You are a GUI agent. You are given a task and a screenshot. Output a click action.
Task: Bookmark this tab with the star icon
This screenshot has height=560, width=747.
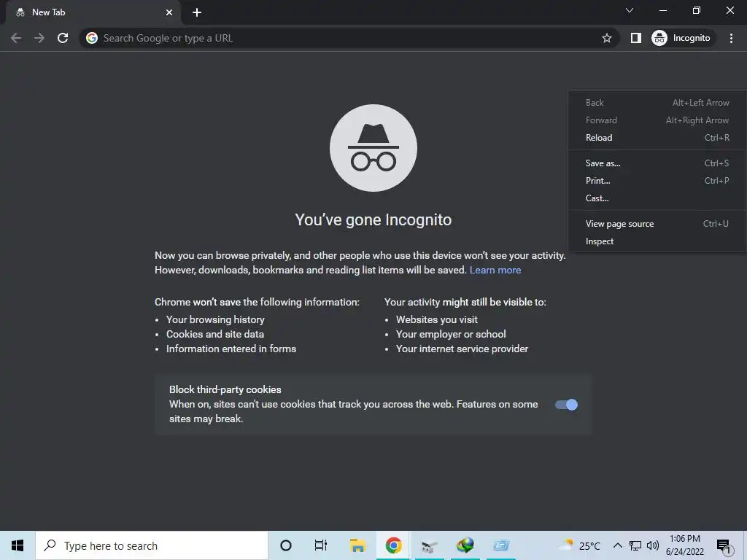tap(606, 38)
